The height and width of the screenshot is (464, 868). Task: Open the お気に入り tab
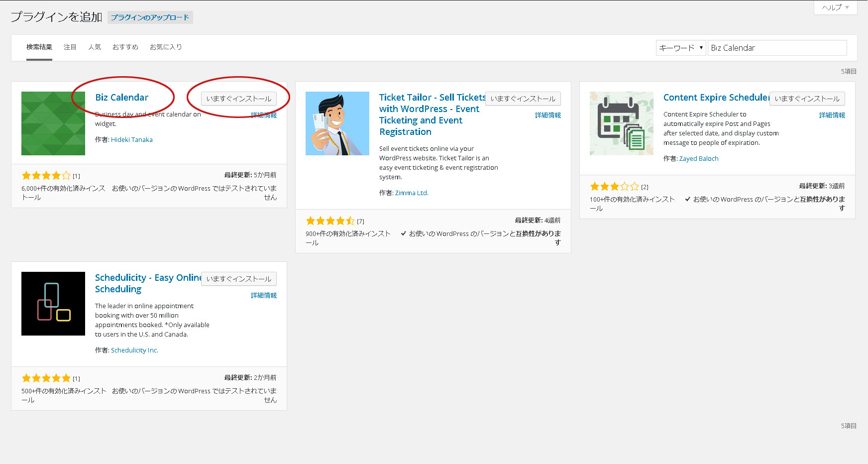point(166,47)
